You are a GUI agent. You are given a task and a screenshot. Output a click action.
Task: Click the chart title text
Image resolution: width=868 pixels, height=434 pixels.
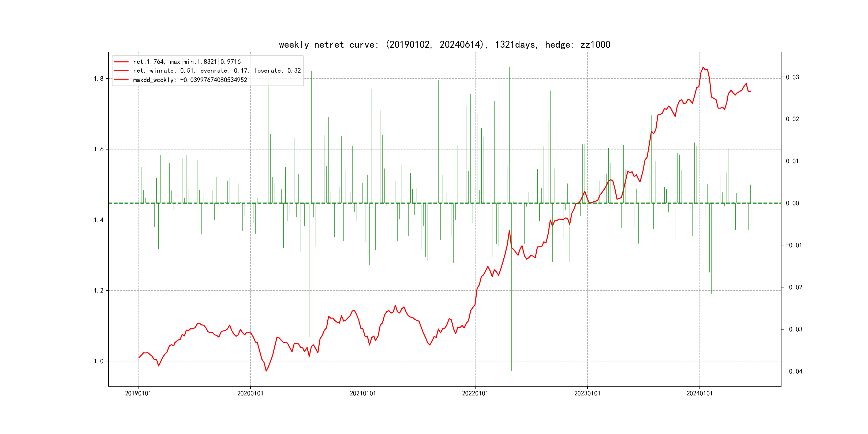444,44
